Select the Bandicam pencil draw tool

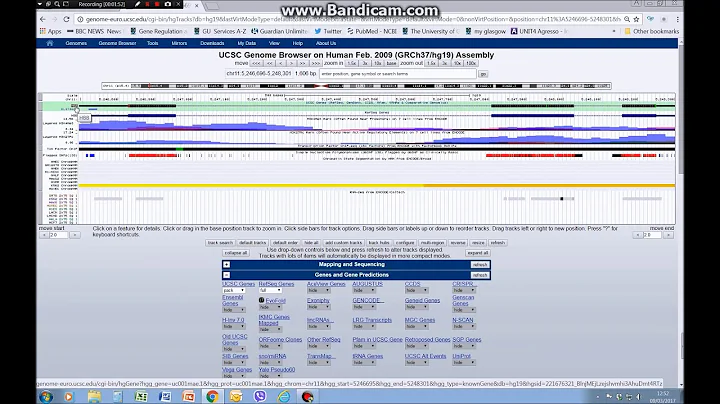(137, 4)
